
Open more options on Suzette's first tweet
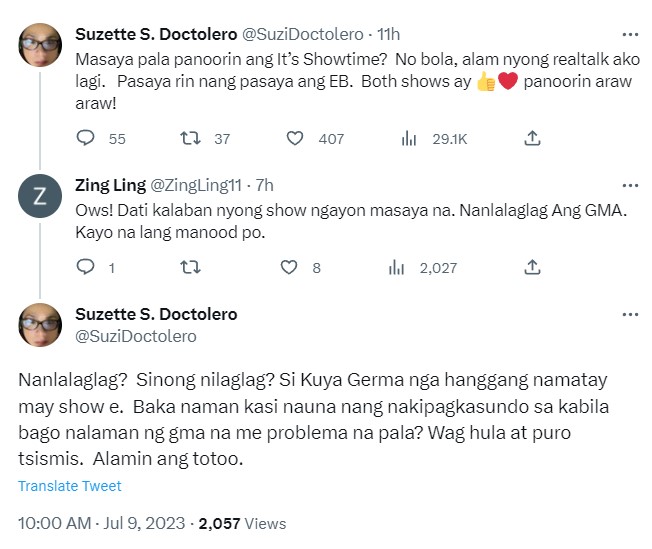coord(629,34)
